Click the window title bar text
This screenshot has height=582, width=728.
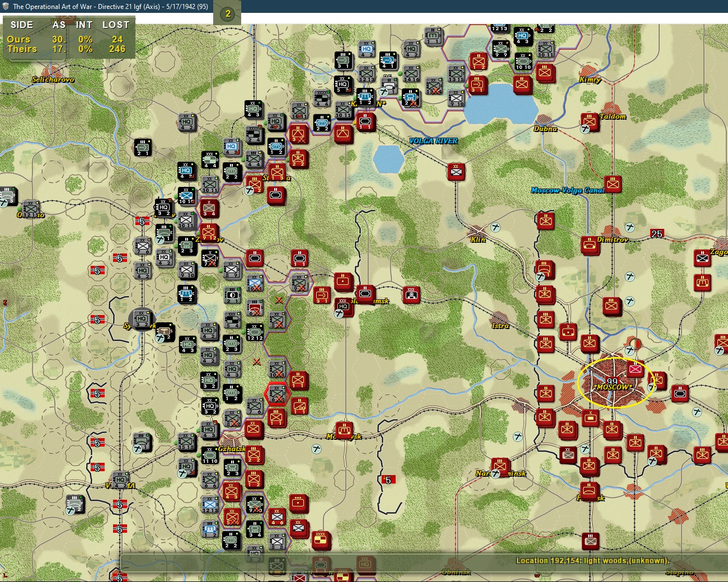111,7
